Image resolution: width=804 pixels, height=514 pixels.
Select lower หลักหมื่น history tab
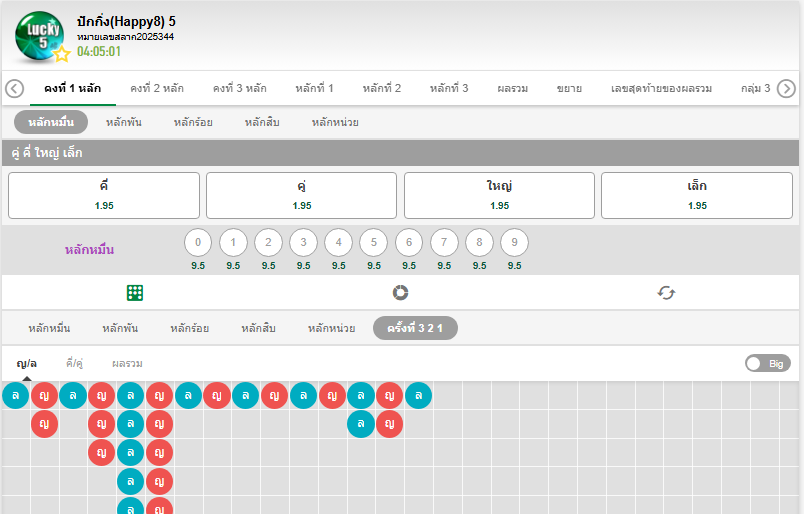click(49, 328)
